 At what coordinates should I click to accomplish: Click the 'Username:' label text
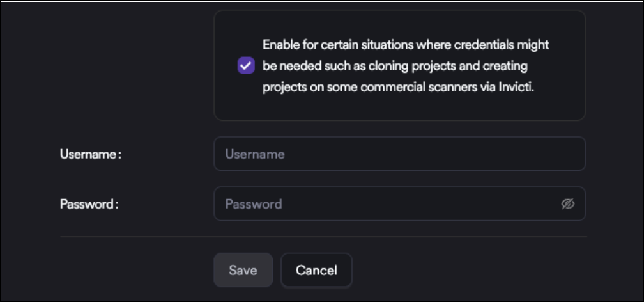(x=90, y=154)
